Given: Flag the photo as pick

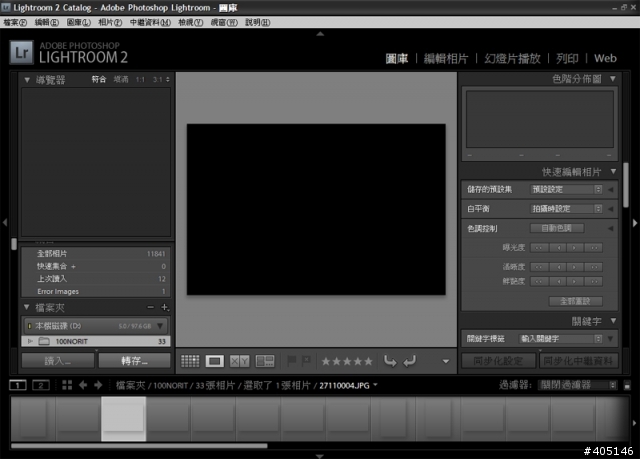Looking at the screenshot, I should click(291, 361).
